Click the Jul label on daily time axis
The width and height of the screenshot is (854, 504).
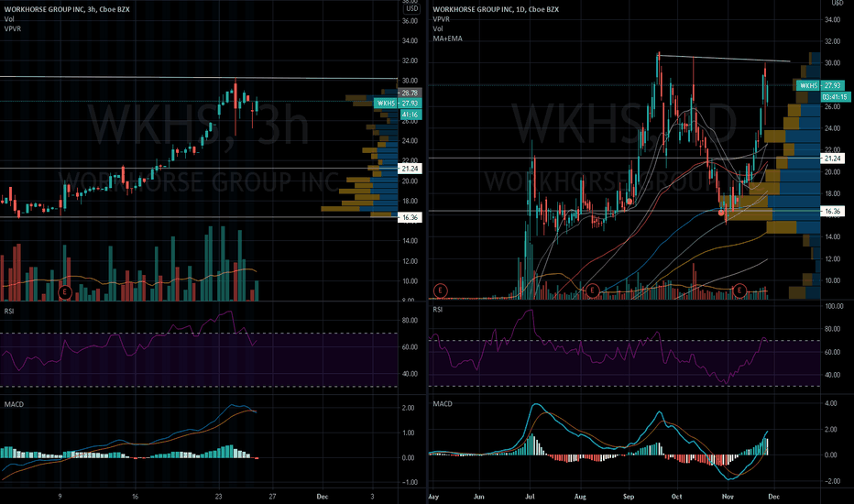530,497
